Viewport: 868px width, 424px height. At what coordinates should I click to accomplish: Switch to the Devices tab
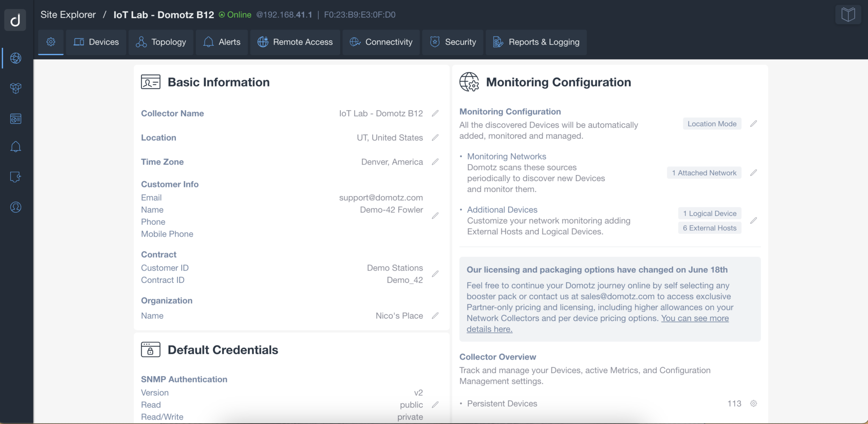(96, 42)
